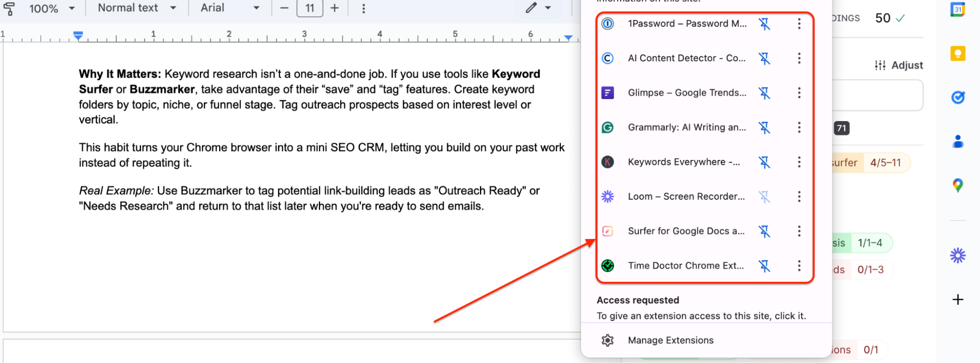Open the toolbar three-dot more options
Screen dimensions: 980x363
[363, 8]
